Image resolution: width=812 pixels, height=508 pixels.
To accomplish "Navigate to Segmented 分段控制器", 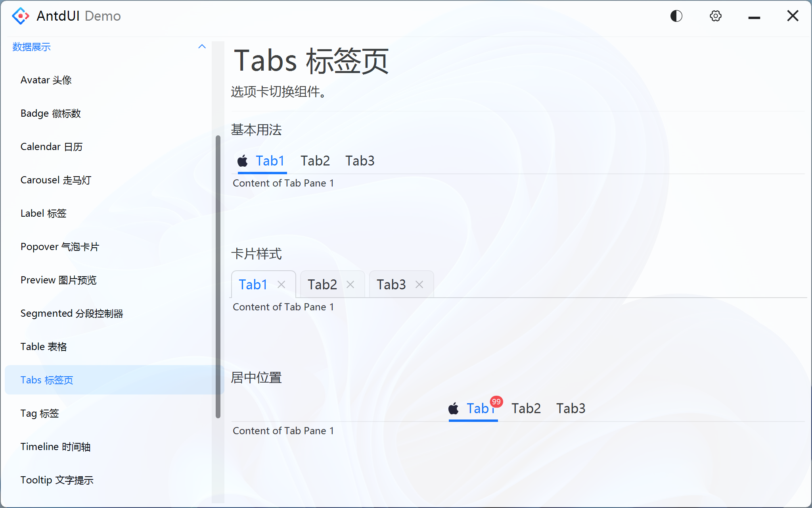I will (x=72, y=313).
